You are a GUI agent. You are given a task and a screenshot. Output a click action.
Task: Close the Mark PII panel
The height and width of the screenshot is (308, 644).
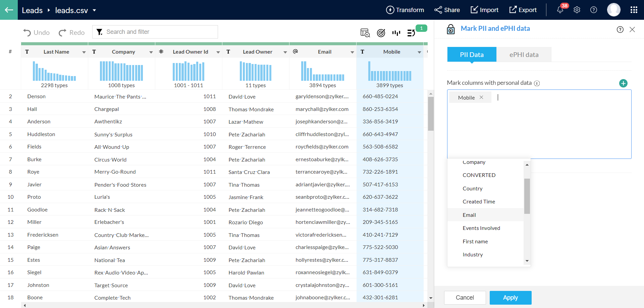(x=632, y=29)
